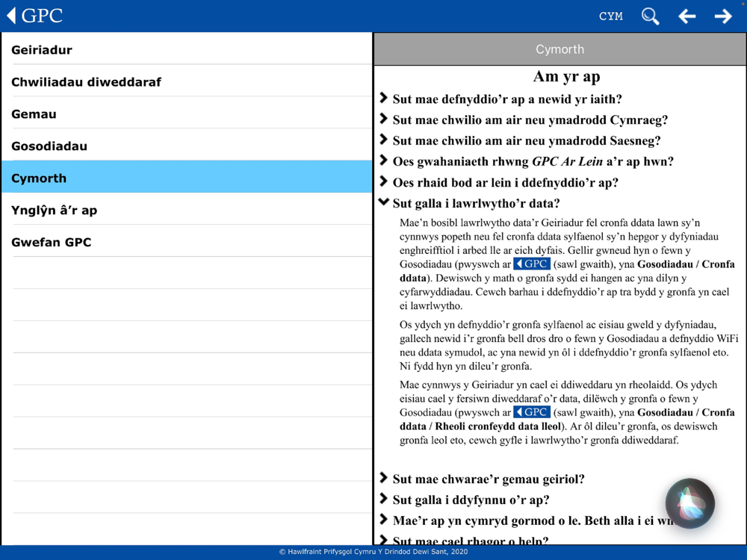This screenshot has height=560, width=747.
Task: Expand question about GPC Ar Lein gwahaniaeth
Action: [x=527, y=161]
